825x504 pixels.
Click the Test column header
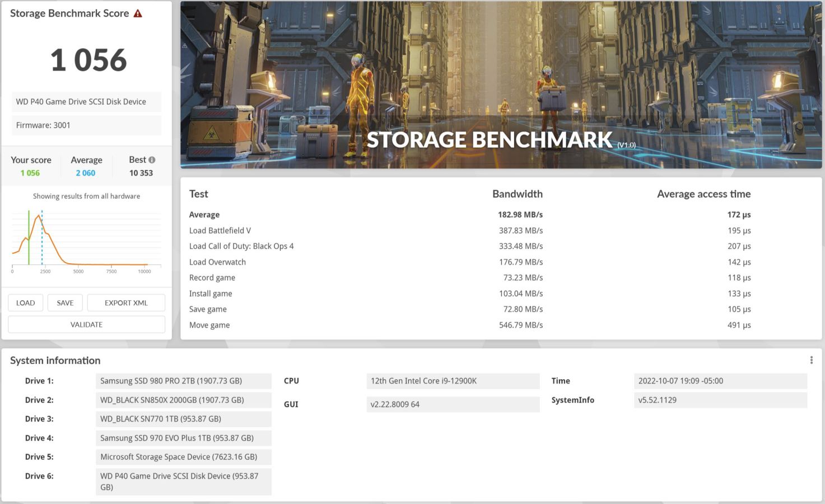coord(199,194)
